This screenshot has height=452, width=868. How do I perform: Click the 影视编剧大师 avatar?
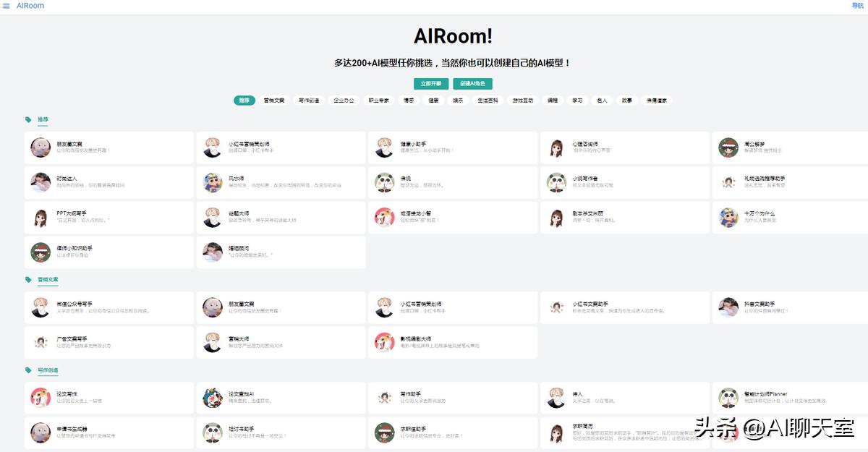click(x=385, y=342)
